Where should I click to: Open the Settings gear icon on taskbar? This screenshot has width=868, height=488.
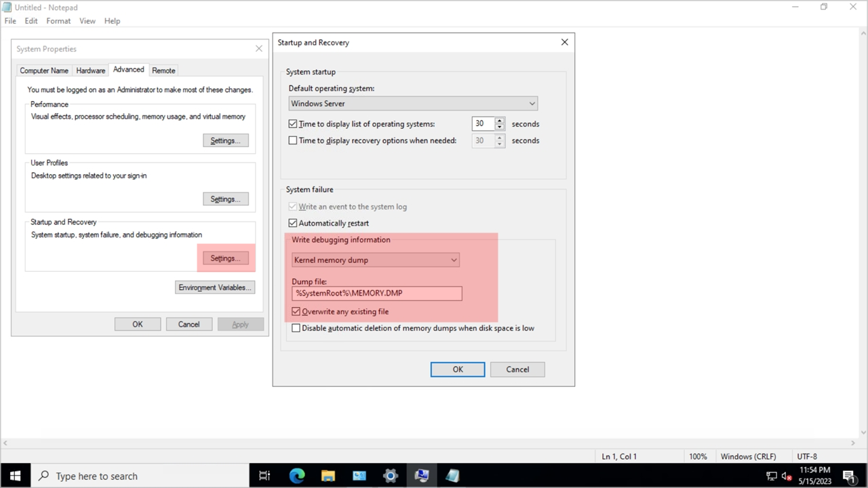(391, 476)
